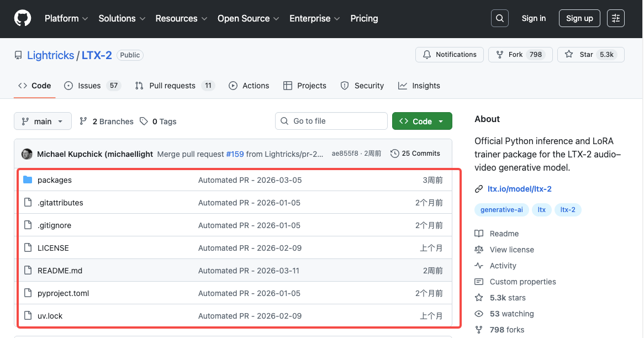Select the Code tab
Viewport: 644px width, 338px height.
pyautogui.click(x=34, y=86)
